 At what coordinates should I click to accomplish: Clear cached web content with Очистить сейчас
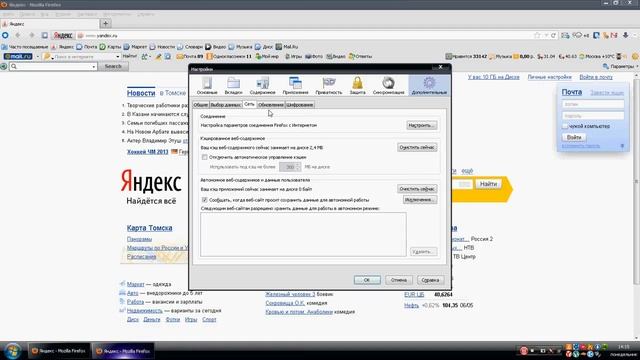click(417, 147)
